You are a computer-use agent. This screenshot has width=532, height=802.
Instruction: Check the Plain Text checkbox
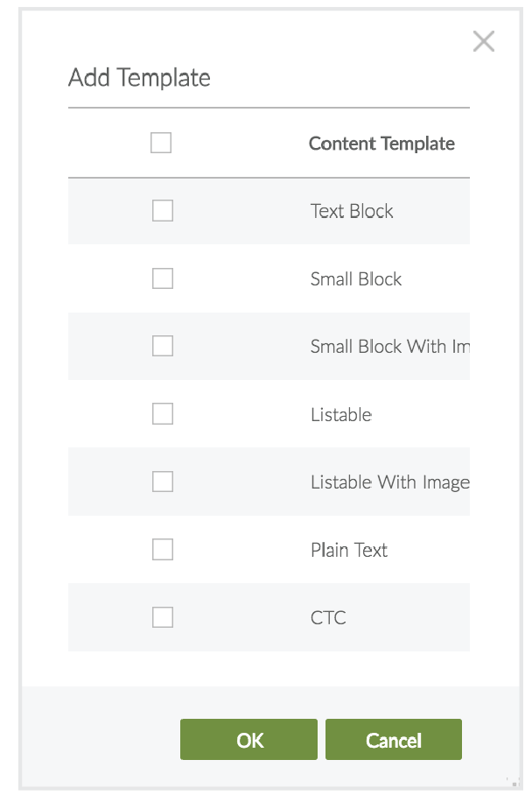163,549
